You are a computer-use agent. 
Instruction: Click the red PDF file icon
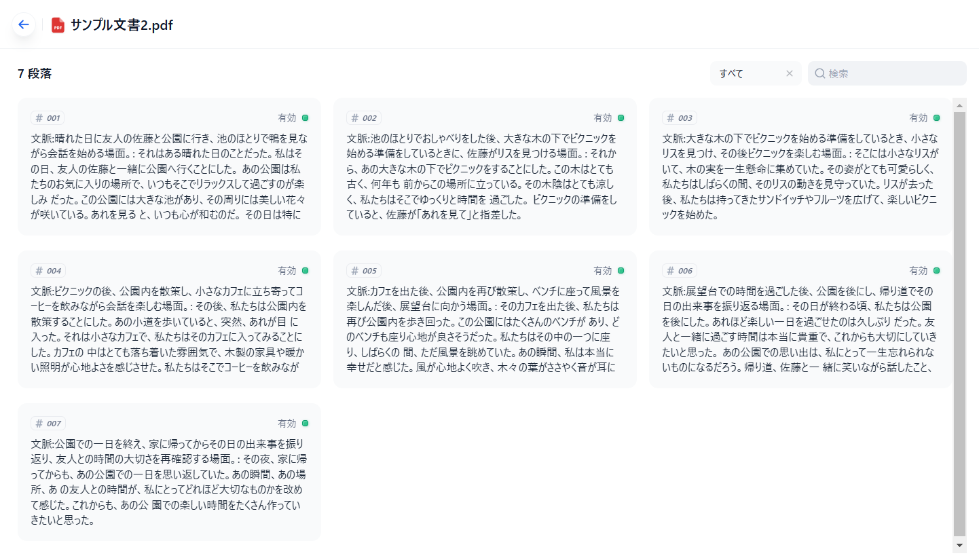tap(58, 26)
